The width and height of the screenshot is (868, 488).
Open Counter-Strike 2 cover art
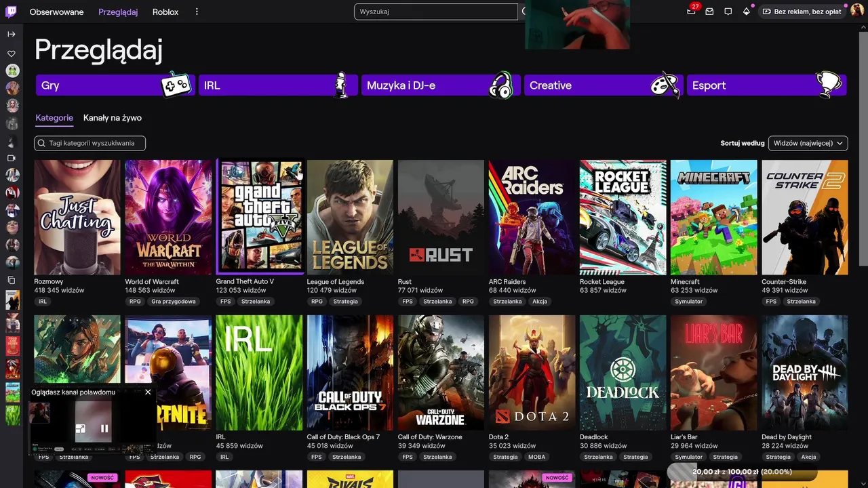tap(805, 217)
